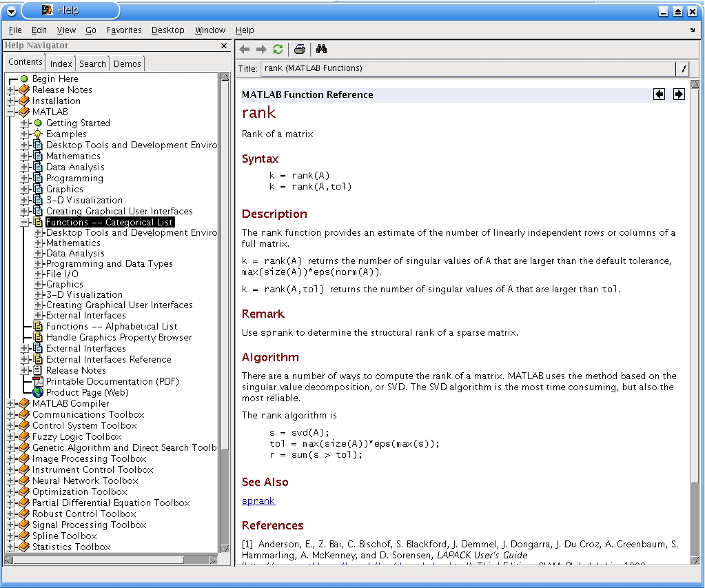Viewport: 705px width, 588px height.
Task: Select Printable Documentation (PDF) in the tree
Action: tap(112, 381)
